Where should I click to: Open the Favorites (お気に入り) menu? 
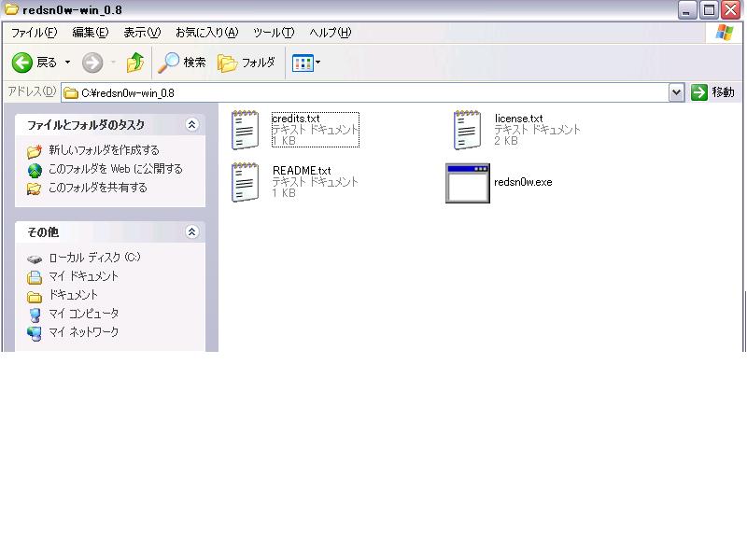(x=206, y=33)
